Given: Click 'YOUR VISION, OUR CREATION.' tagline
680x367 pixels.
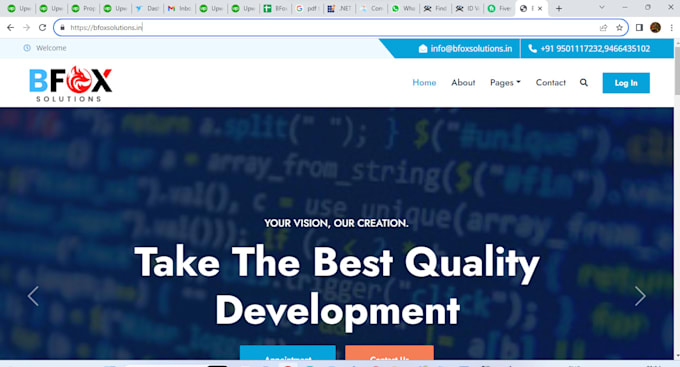Looking at the screenshot, I should [x=336, y=223].
